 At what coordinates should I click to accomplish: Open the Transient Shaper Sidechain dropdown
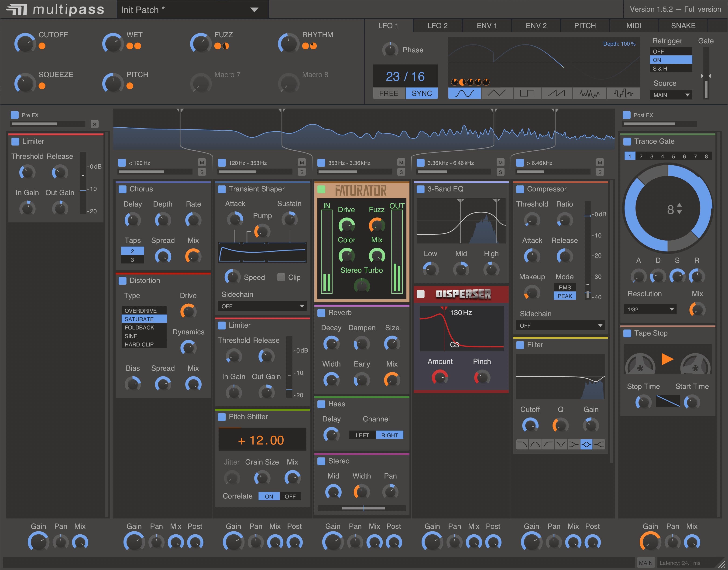[262, 306]
